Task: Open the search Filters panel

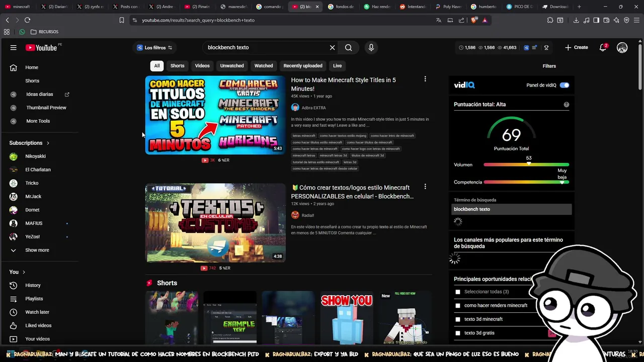Action: click(x=549, y=66)
